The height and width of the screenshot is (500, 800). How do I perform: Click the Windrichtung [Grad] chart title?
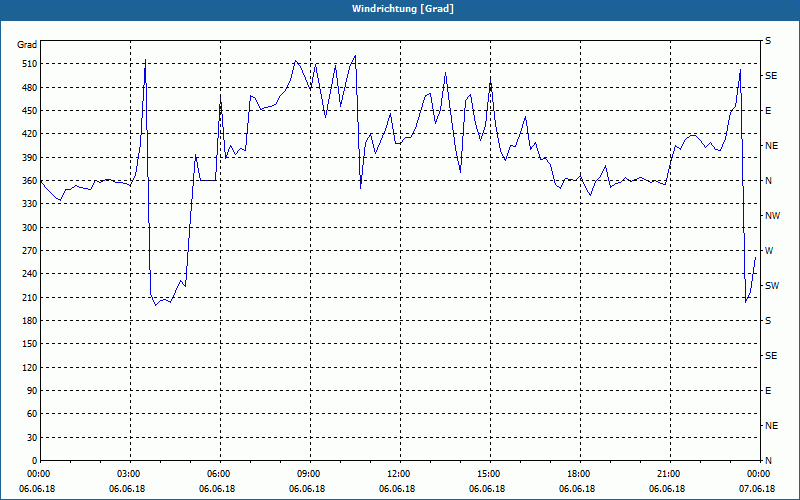pyautogui.click(x=403, y=9)
